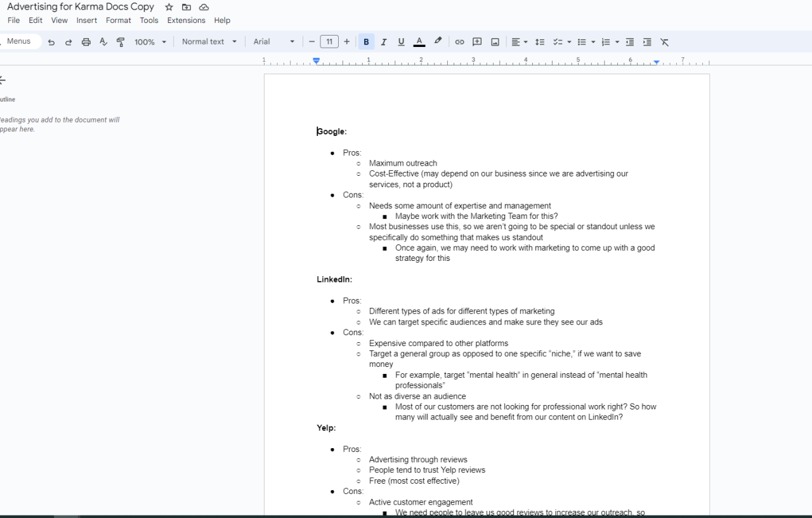Viewport: 812px width, 518px height.
Task: Toggle underline formatting
Action: [401, 42]
